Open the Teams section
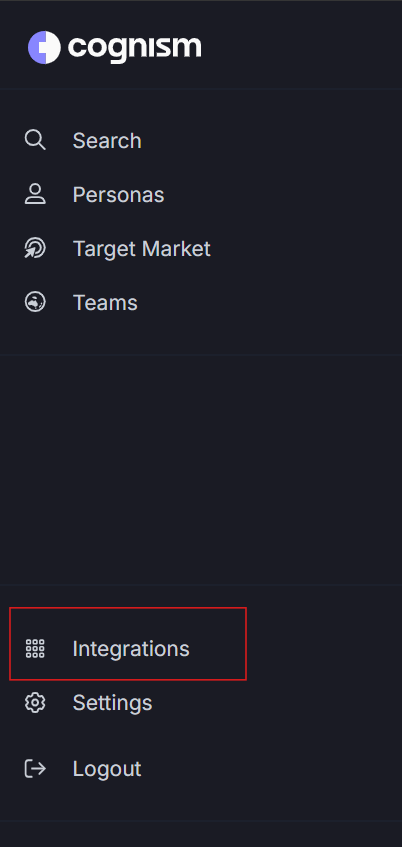 [105, 302]
